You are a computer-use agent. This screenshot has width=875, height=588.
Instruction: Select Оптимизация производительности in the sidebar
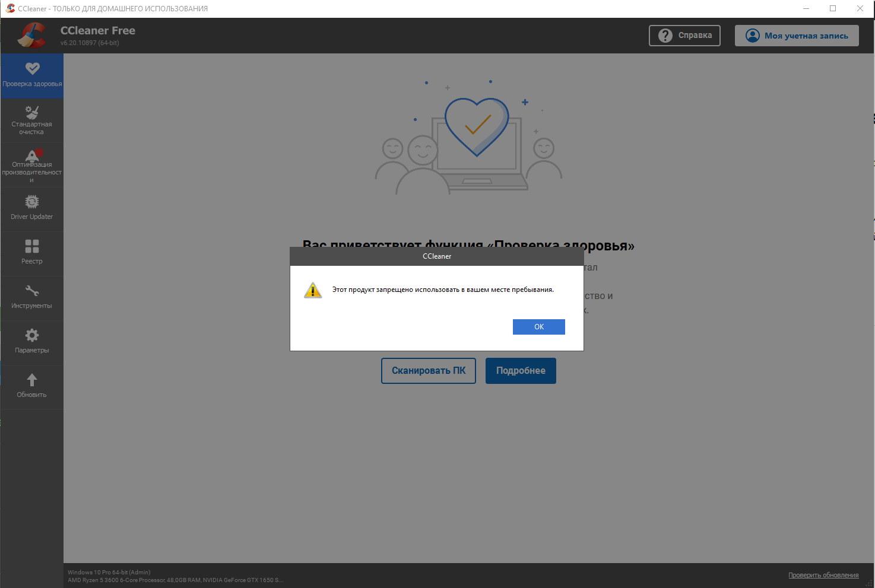pyautogui.click(x=32, y=165)
